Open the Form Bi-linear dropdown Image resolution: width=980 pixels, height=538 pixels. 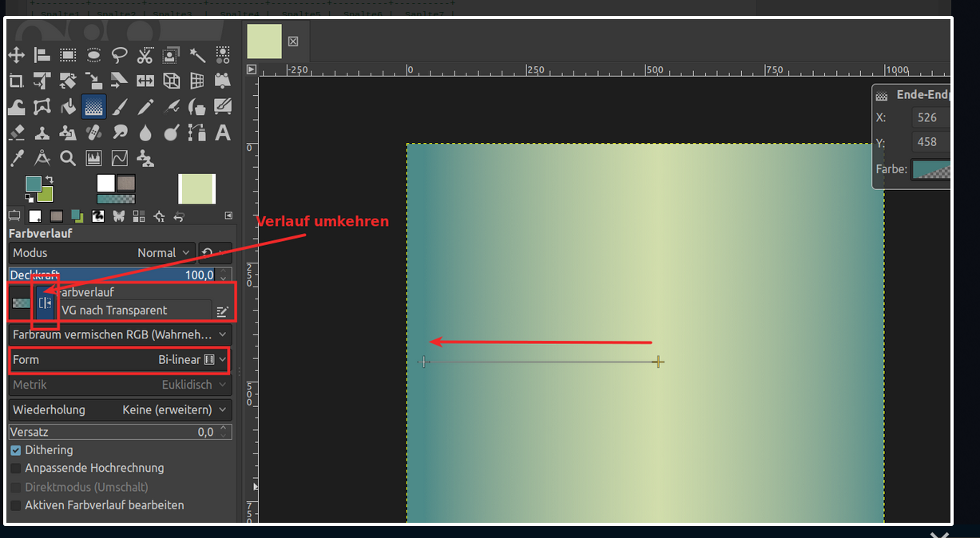pos(120,360)
